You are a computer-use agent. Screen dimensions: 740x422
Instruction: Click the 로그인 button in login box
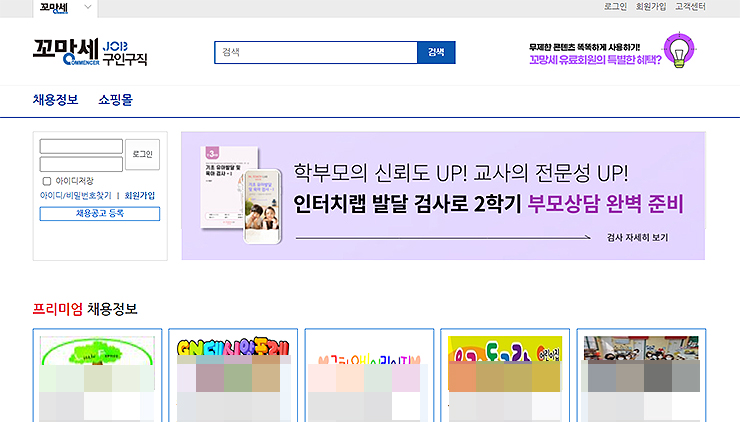(143, 154)
